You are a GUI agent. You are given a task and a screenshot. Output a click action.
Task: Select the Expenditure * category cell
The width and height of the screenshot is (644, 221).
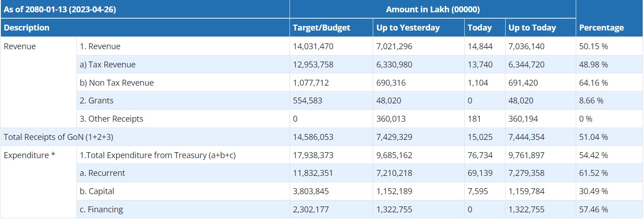pyautogui.click(x=30, y=155)
